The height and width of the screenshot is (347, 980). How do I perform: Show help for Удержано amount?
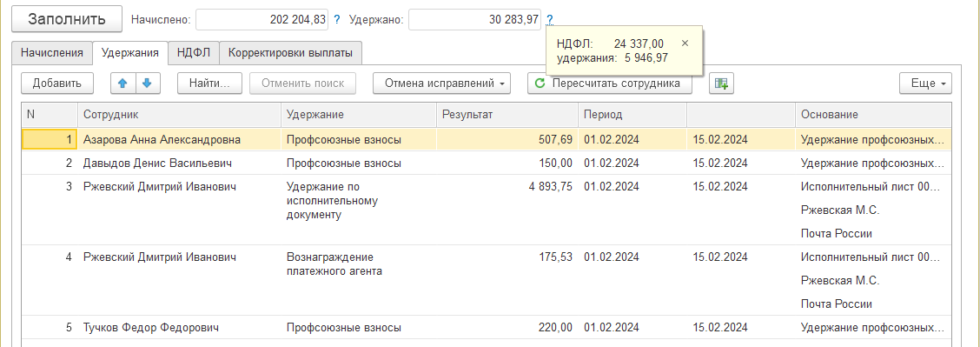(549, 19)
